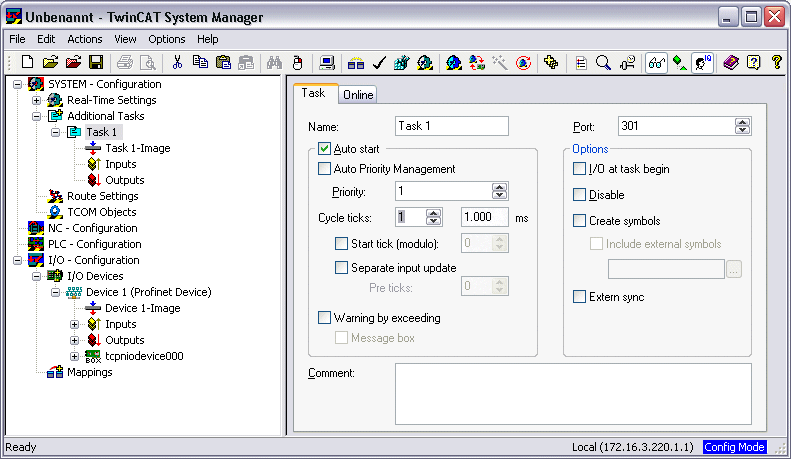Click the Save floppy disk icon
The height and width of the screenshot is (459, 791).
[x=96, y=63]
